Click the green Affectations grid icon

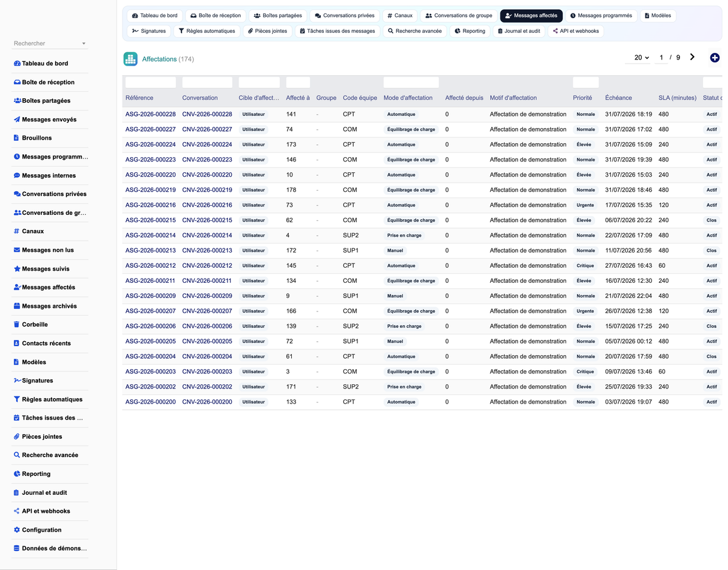pyautogui.click(x=130, y=59)
